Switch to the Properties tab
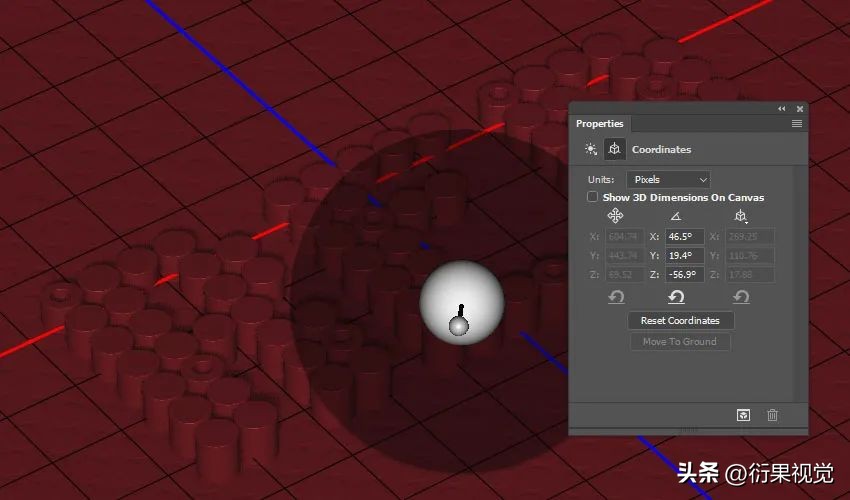The width and height of the screenshot is (850, 500). pyautogui.click(x=600, y=124)
